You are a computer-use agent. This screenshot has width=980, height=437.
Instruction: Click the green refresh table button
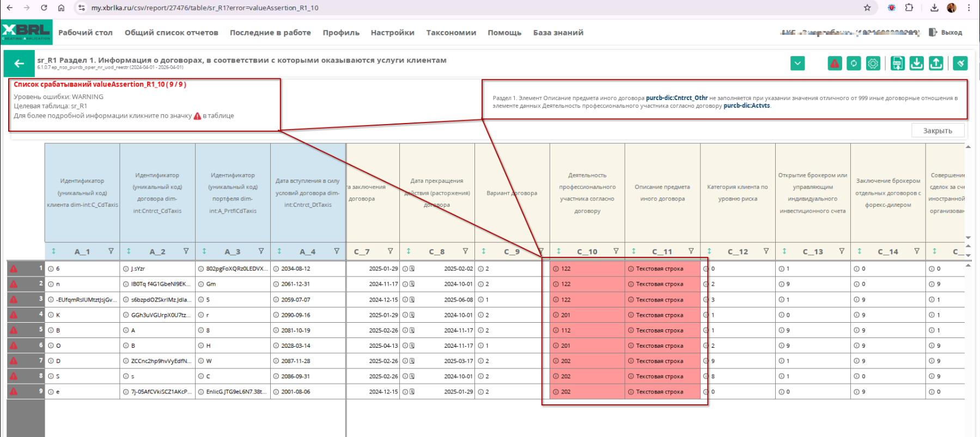coord(854,64)
